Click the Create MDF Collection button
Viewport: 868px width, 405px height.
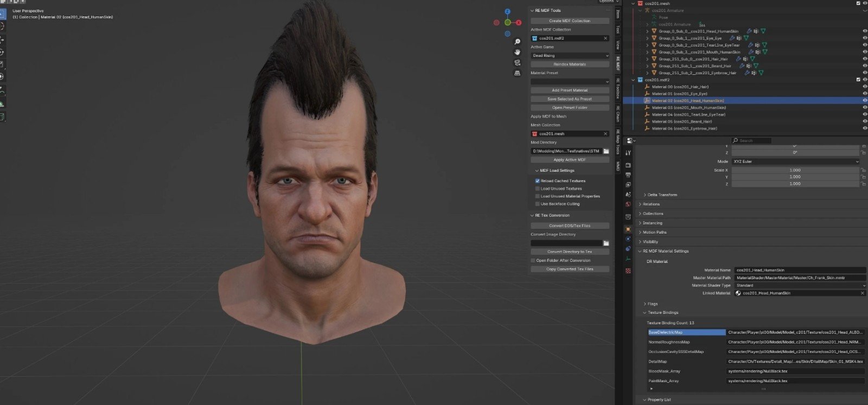click(570, 21)
